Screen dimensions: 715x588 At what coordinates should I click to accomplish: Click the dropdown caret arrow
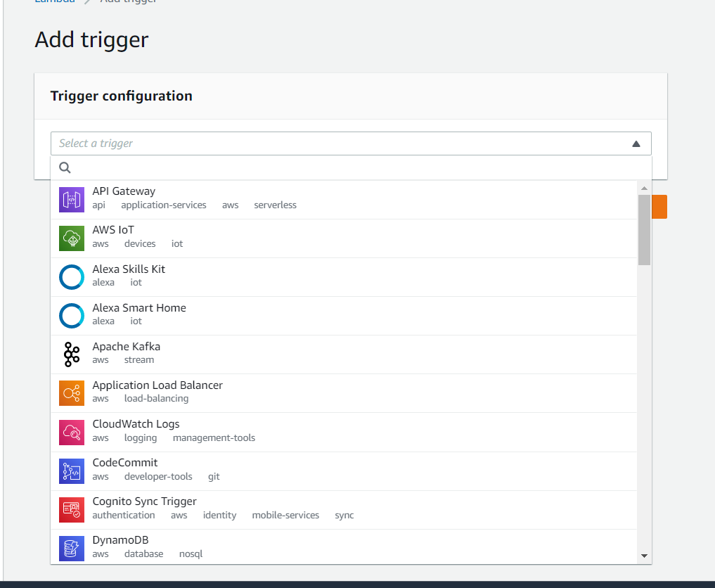click(636, 144)
